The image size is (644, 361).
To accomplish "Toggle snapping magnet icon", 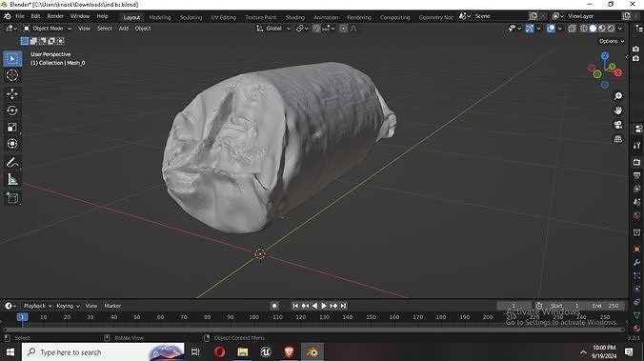I will tap(316, 29).
